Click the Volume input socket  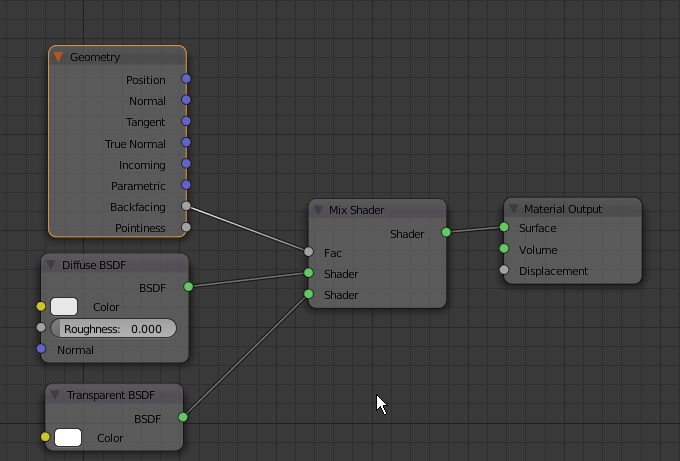(504, 248)
